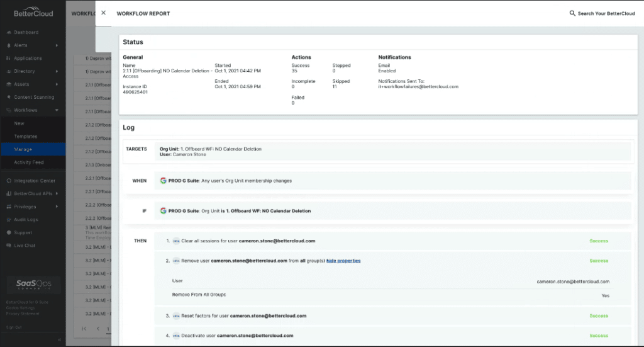Click the Started time Oct 1, 2021 04:42 PM
Screen dimensions: 644x347
click(238, 71)
